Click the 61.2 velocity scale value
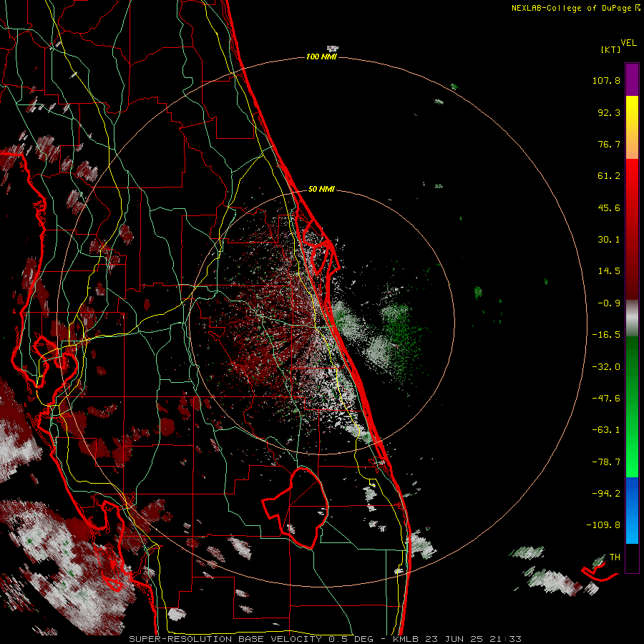 click(x=609, y=176)
